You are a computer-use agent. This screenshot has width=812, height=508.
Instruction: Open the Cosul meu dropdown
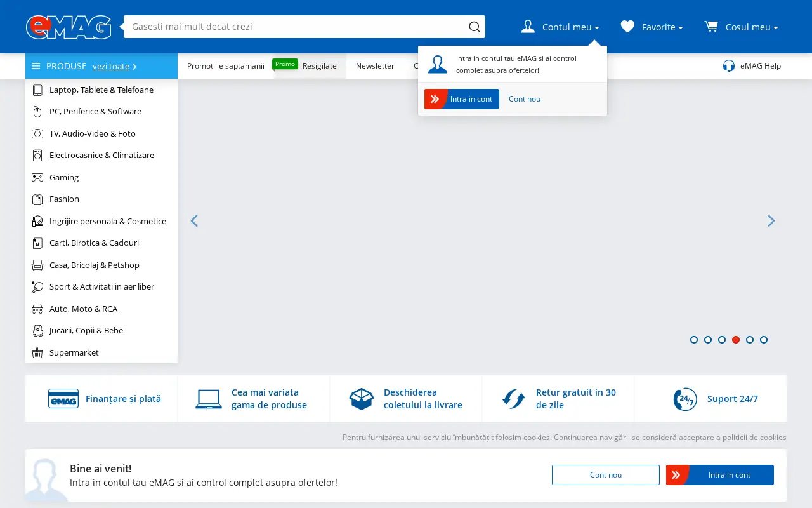coord(741,27)
